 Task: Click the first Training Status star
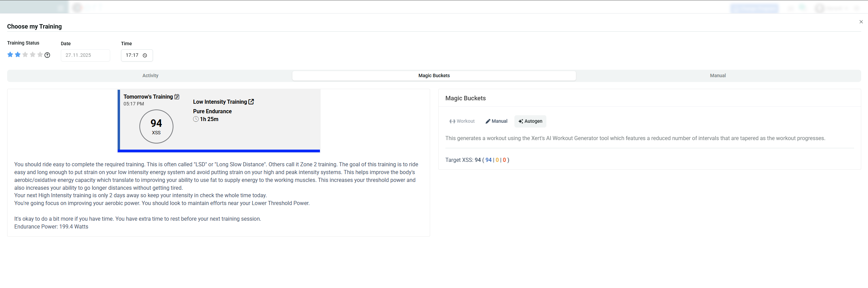[10, 55]
